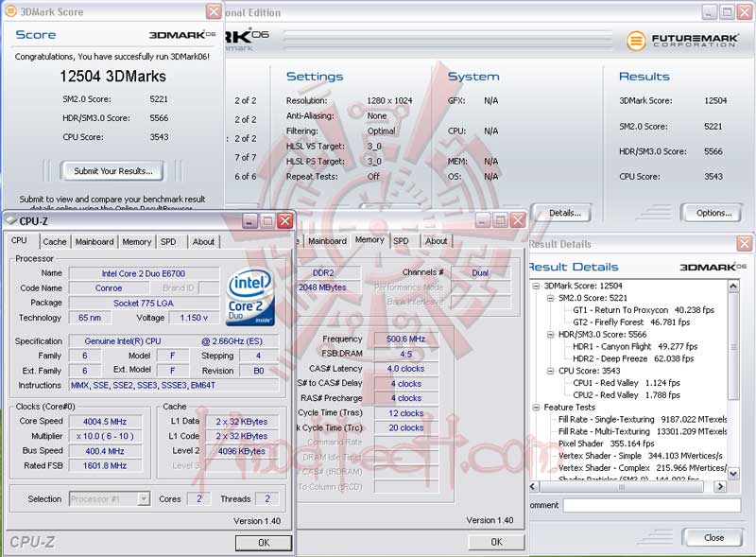
Task: Collapse the CPU Score: 3543 node
Action: [550, 371]
